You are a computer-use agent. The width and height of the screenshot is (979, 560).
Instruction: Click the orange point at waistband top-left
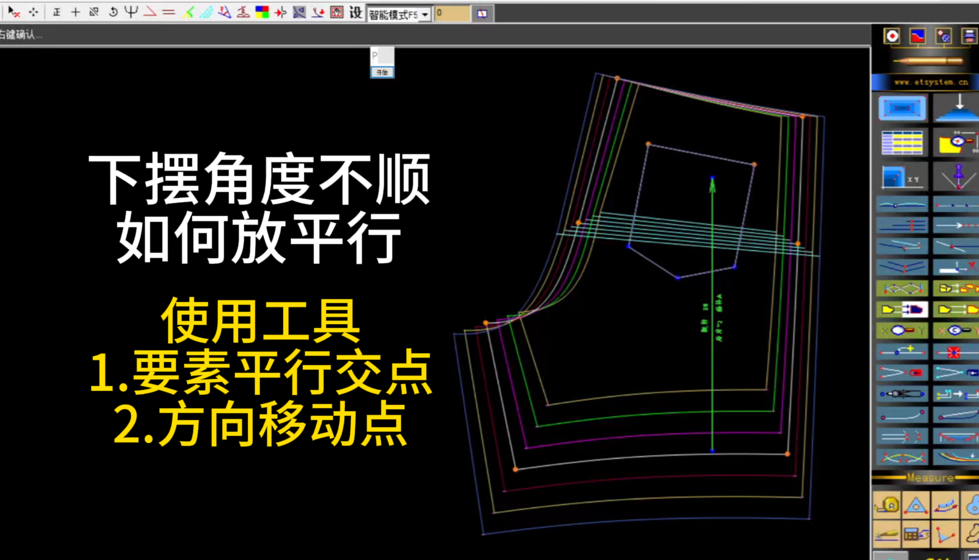617,78
